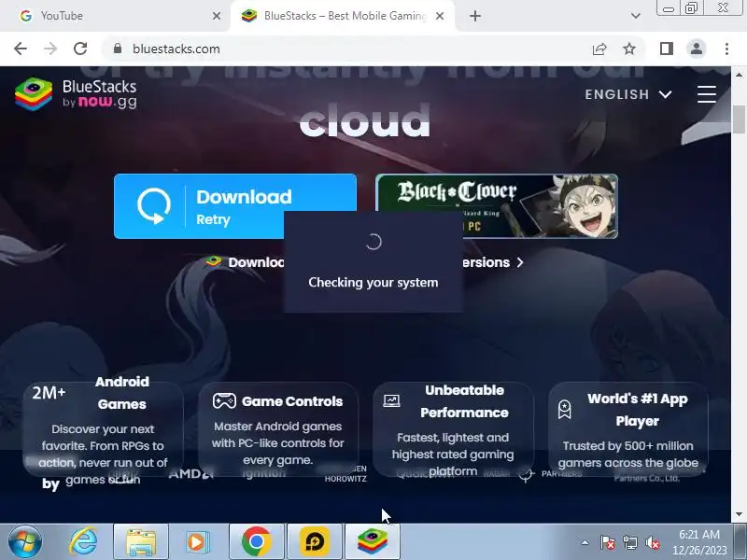This screenshot has width=747, height=560.
Task: Close the YouTube tab
Action: tap(217, 16)
